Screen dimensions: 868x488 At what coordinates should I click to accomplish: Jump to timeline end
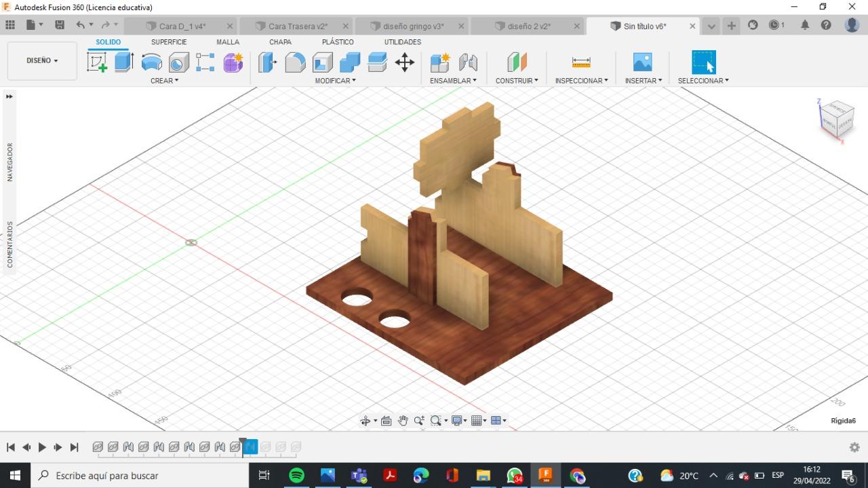[x=75, y=447]
